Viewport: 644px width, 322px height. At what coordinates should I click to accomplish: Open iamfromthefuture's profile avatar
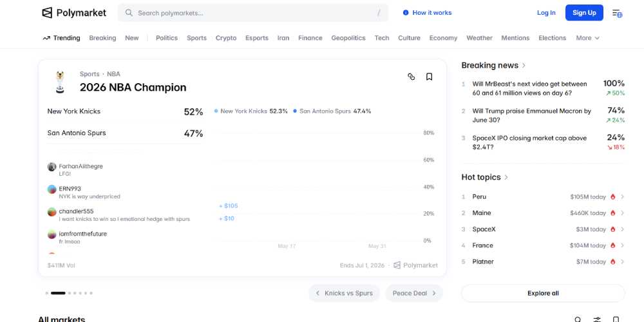[52, 234]
